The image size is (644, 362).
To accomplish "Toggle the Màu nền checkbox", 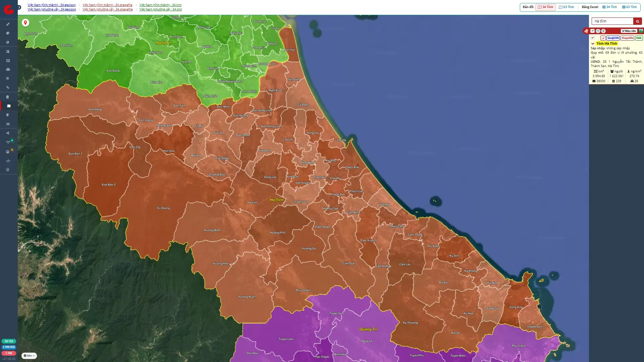I will [629, 31].
